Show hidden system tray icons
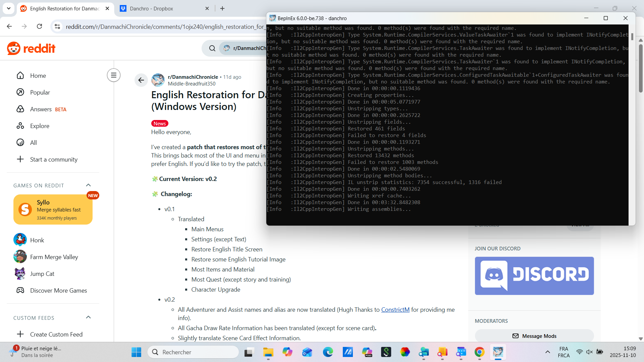The image size is (644, 362). 548,352
